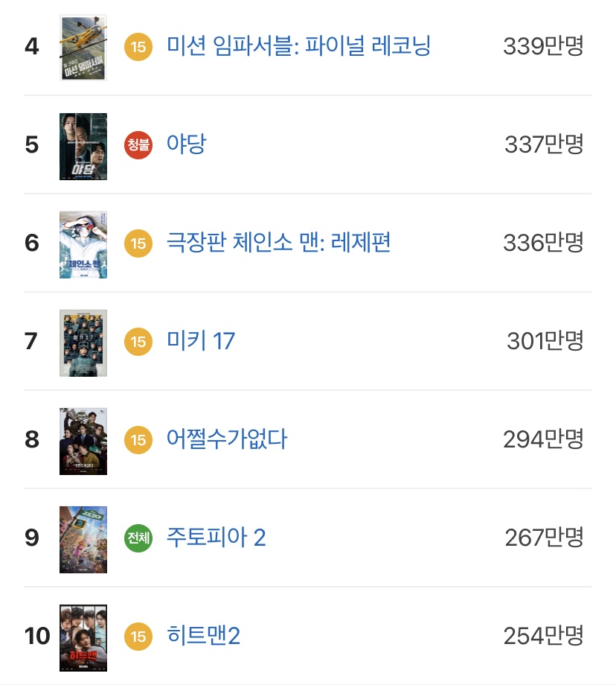Click the 어쩔수가없다 poster thumbnail
The image size is (616, 685).
83,442
